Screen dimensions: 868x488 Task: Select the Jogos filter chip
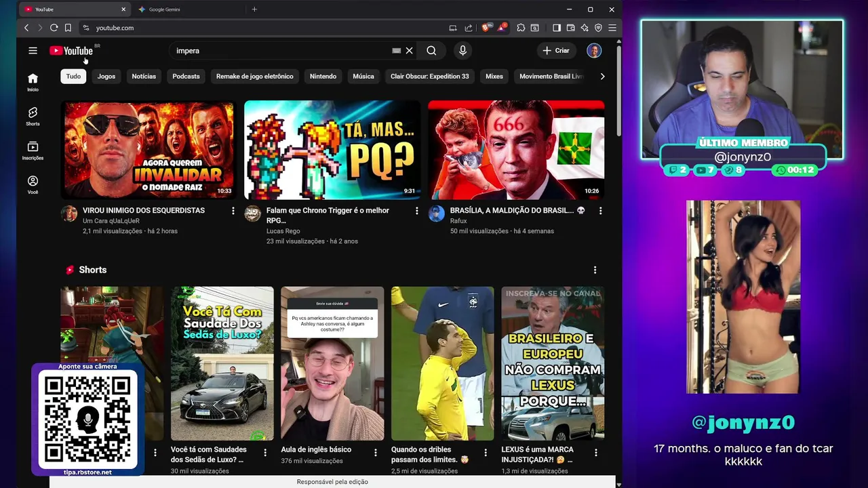tap(106, 77)
